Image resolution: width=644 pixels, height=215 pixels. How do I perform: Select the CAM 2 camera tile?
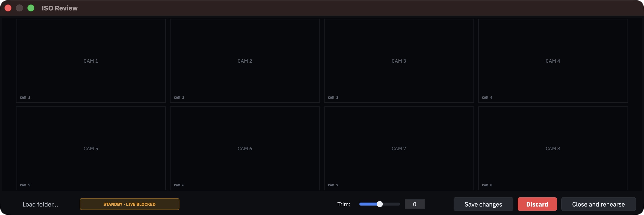tap(245, 61)
